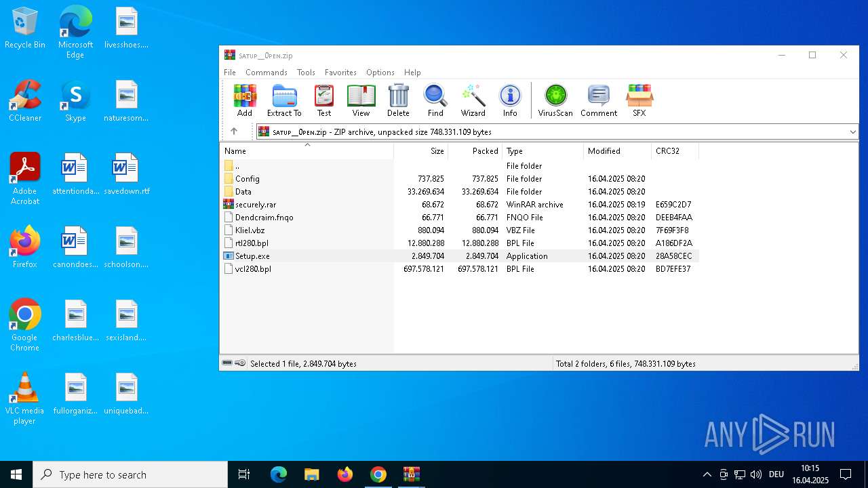Select the parent folder '..' row
Viewport: 868px width, 488px height.
coord(459,166)
